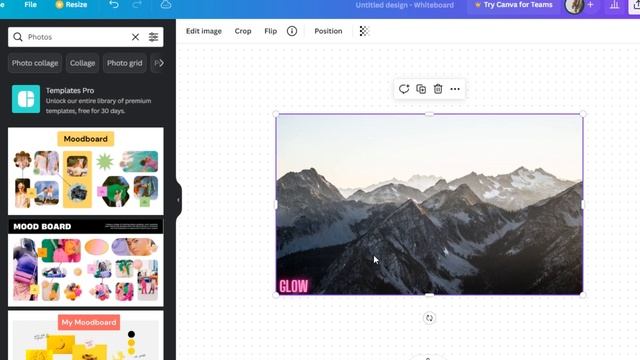Choose the black MOOD BOARD template thumbnail

point(86,263)
